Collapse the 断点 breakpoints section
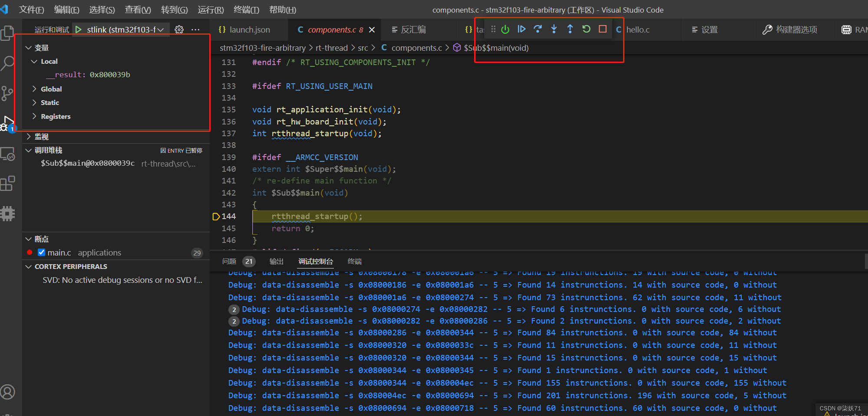 29,239
